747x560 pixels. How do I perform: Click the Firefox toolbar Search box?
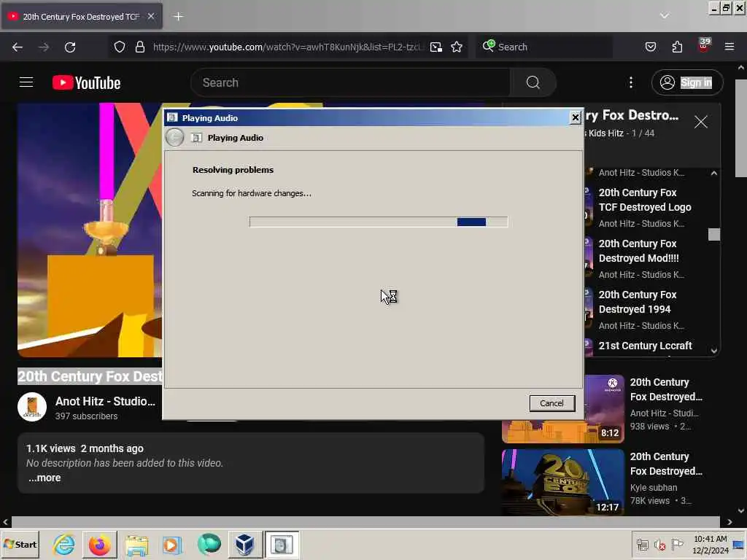click(544, 47)
